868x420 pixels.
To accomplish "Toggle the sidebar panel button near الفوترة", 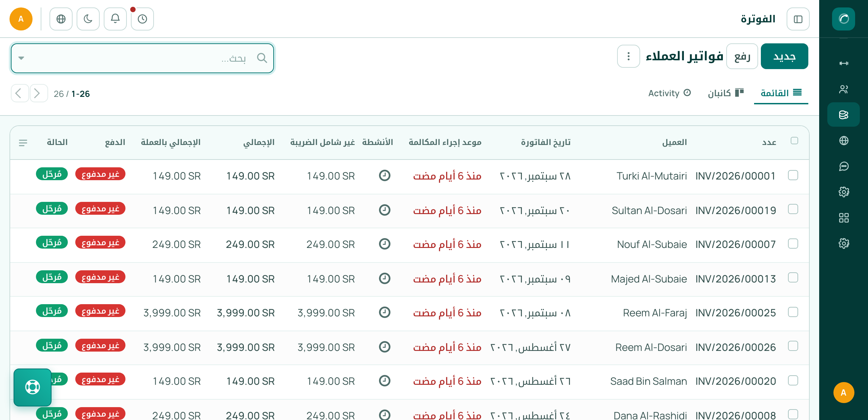I will pyautogui.click(x=798, y=19).
